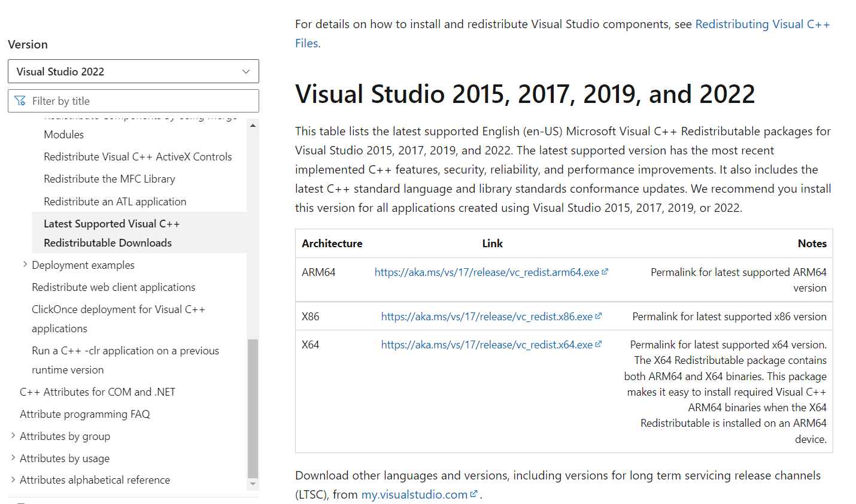856x504 pixels.
Task: Download the vc_redist.x64.exe link
Action: 486,345
